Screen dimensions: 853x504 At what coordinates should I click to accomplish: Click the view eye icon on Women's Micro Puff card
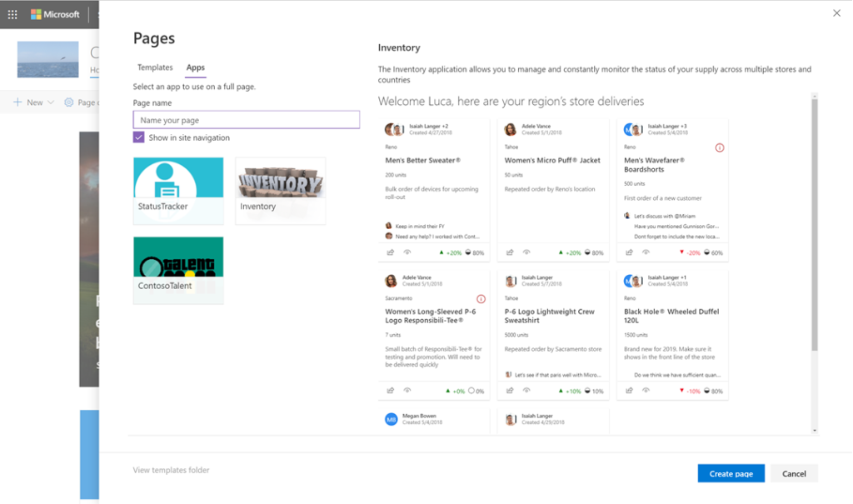(x=527, y=252)
